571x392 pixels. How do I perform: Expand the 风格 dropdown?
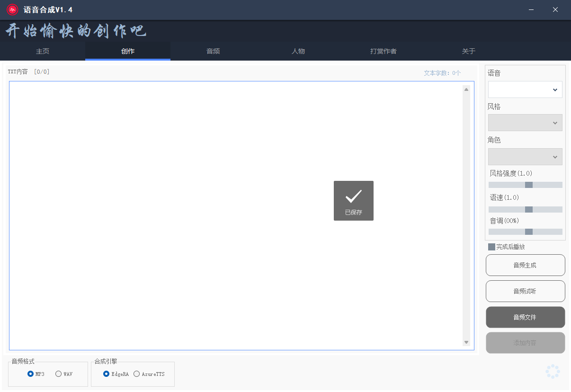click(525, 123)
